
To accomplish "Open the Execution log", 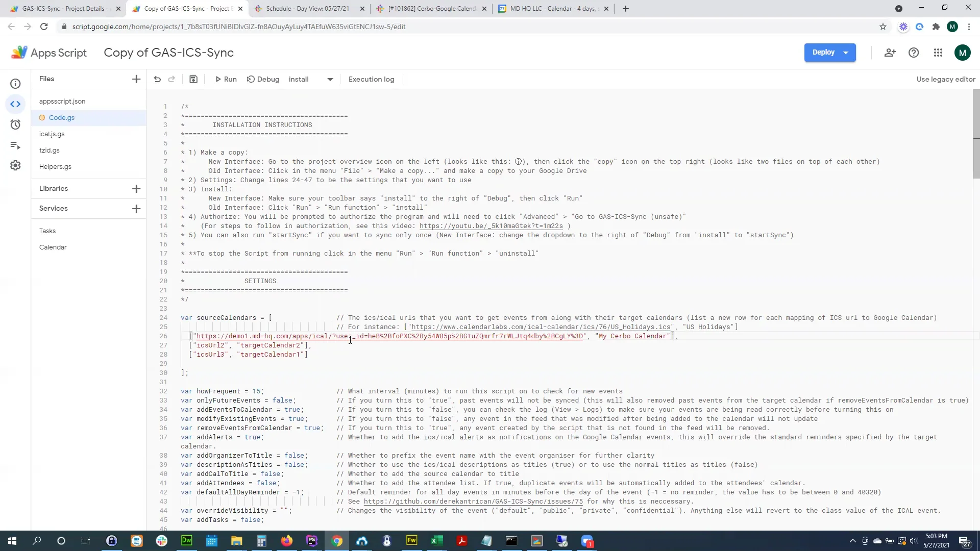I will coord(371,79).
